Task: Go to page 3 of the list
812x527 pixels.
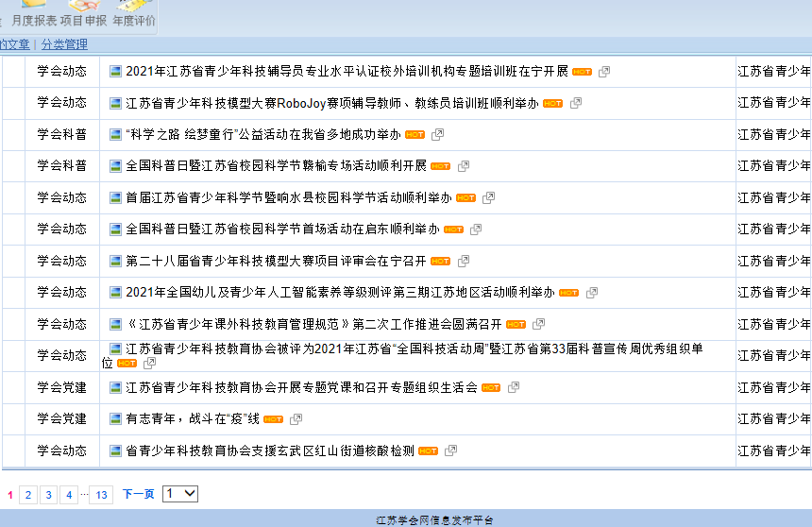Action: click(49, 495)
